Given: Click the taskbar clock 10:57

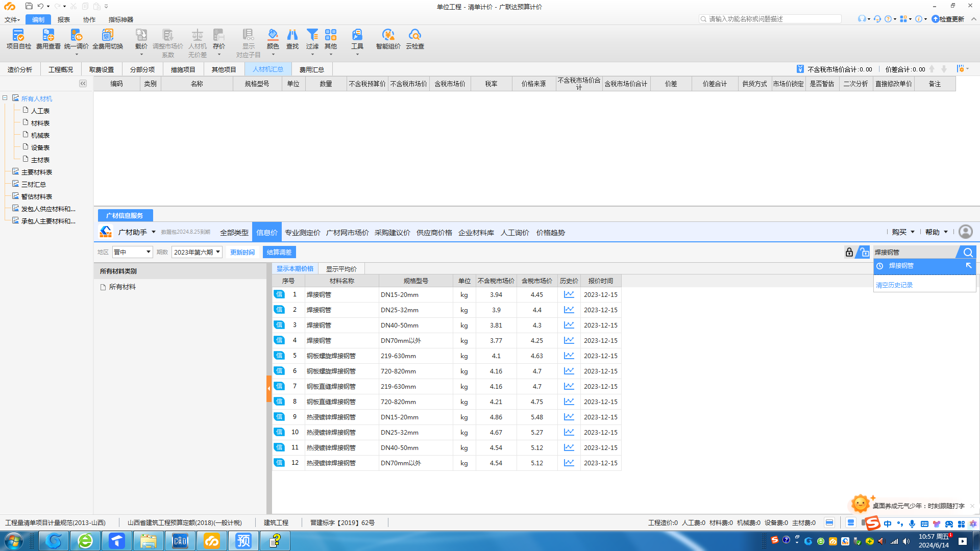Looking at the screenshot, I should 934,541.
